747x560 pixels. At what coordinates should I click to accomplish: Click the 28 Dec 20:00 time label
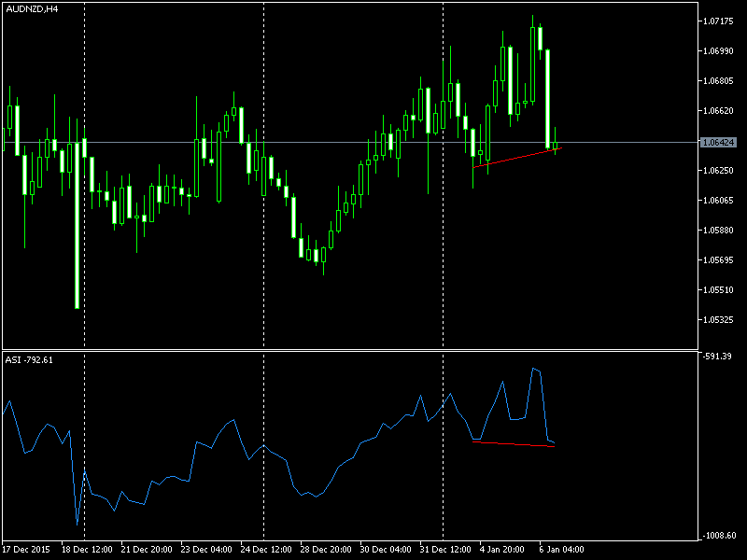(326, 550)
